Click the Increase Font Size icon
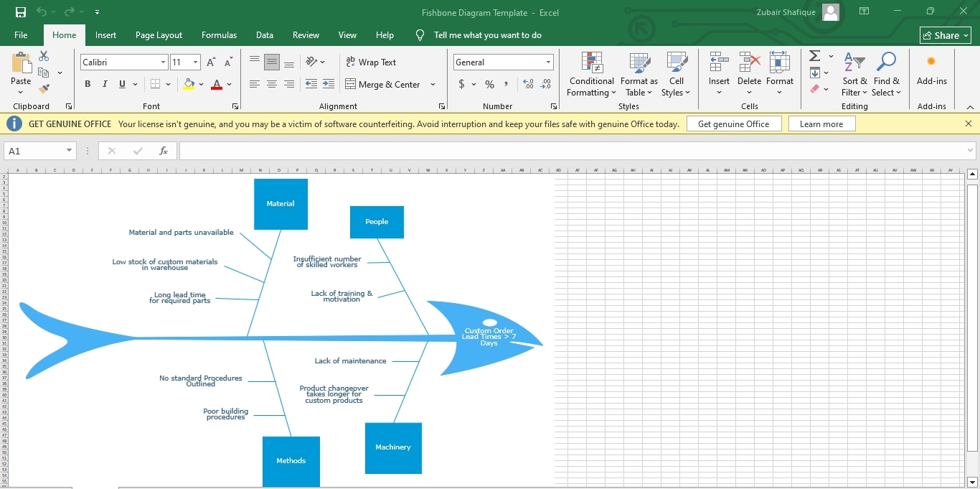 (x=209, y=61)
